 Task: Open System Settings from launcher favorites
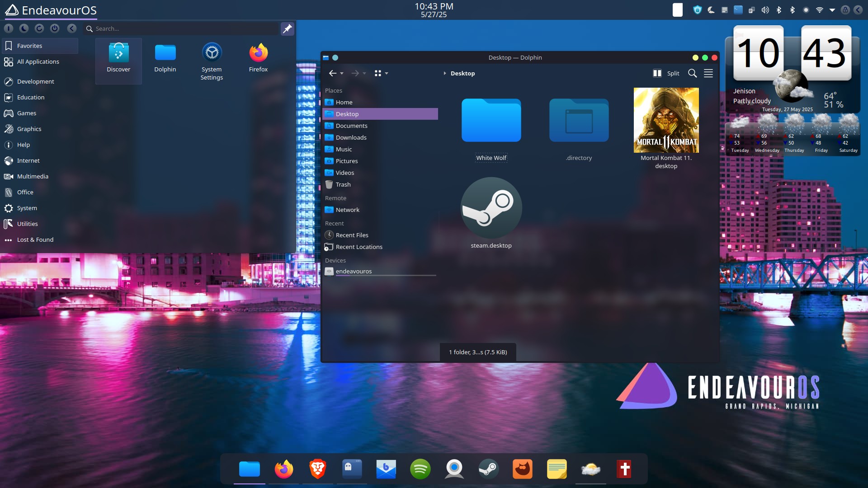(212, 61)
